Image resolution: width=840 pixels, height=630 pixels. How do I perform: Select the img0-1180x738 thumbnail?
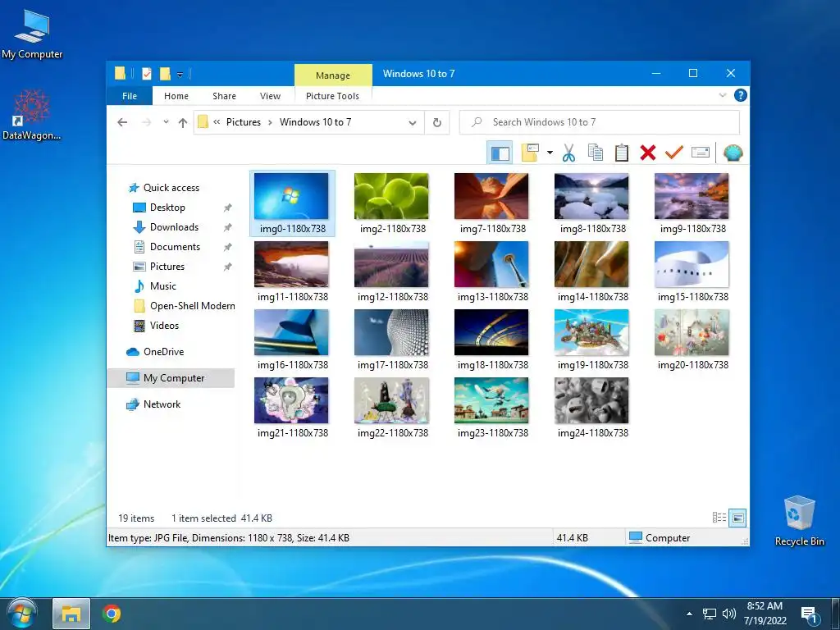coord(292,203)
